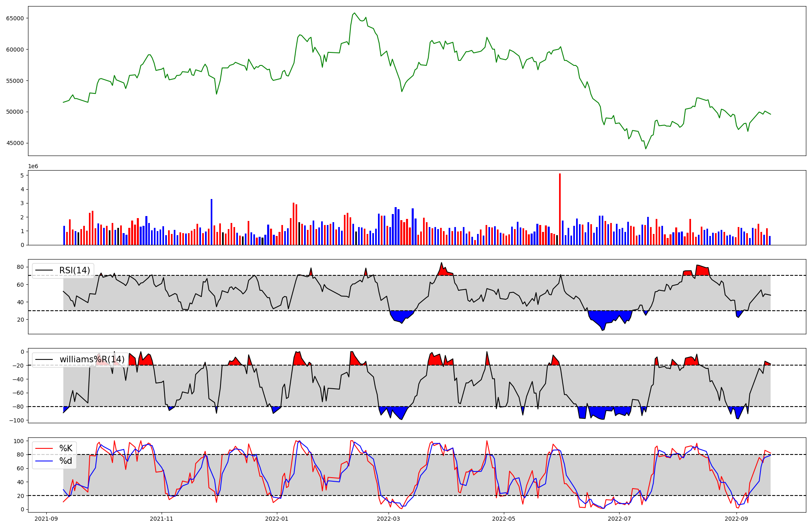Click the 2022-05 date tick label
The width and height of the screenshot is (812, 528).
pyautogui.click(x=504, y=519)
